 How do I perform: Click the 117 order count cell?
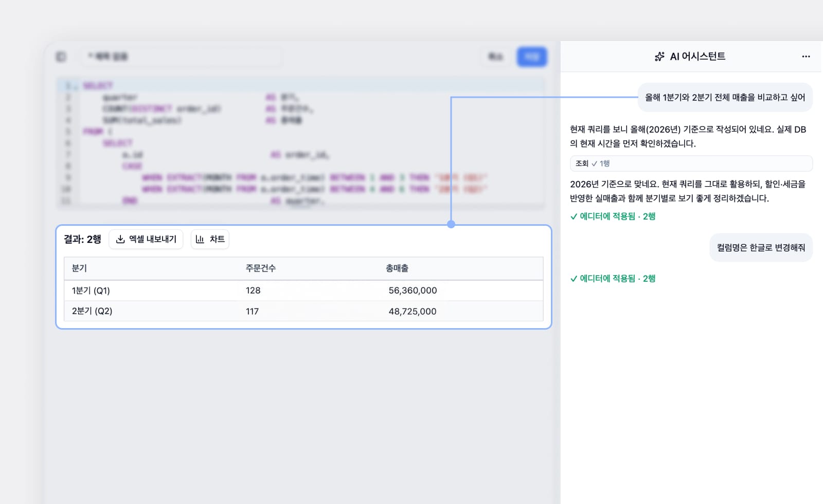[252, 312]
